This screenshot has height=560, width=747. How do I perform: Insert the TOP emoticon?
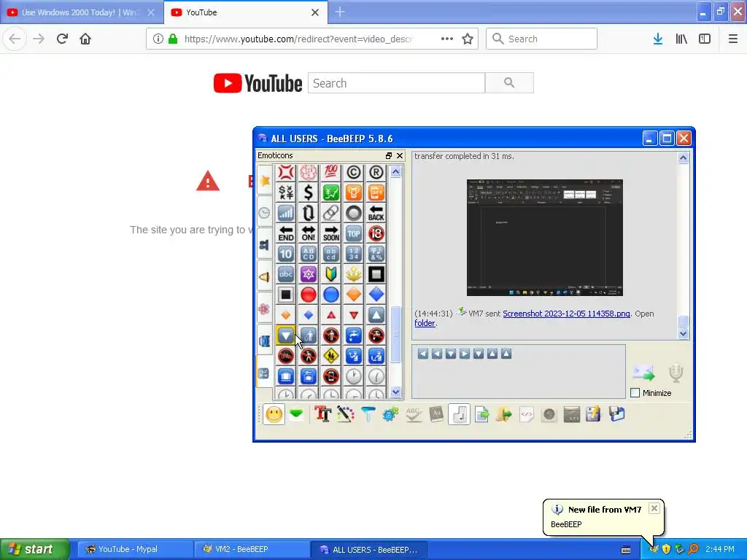(354, 233)
